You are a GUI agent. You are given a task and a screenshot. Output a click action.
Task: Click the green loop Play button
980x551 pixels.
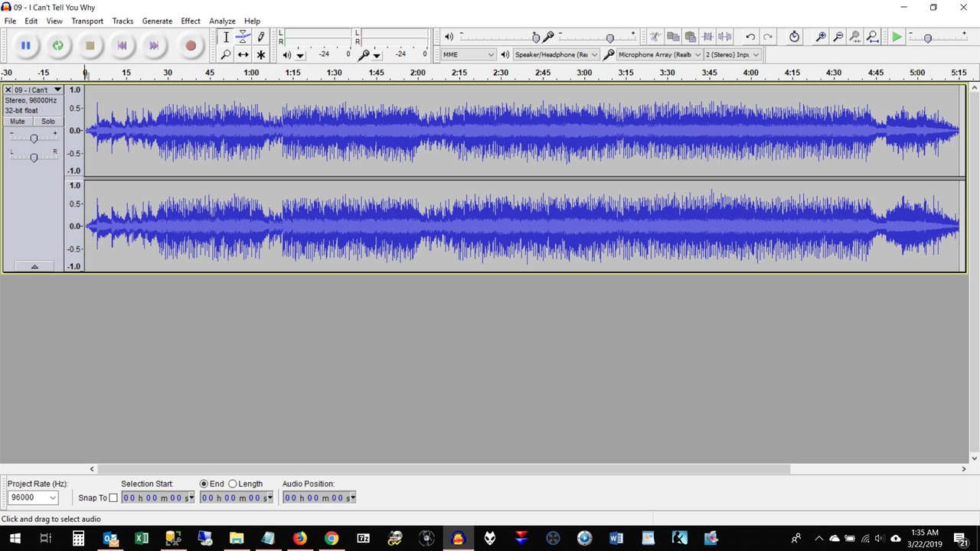[x=57, y=46]
